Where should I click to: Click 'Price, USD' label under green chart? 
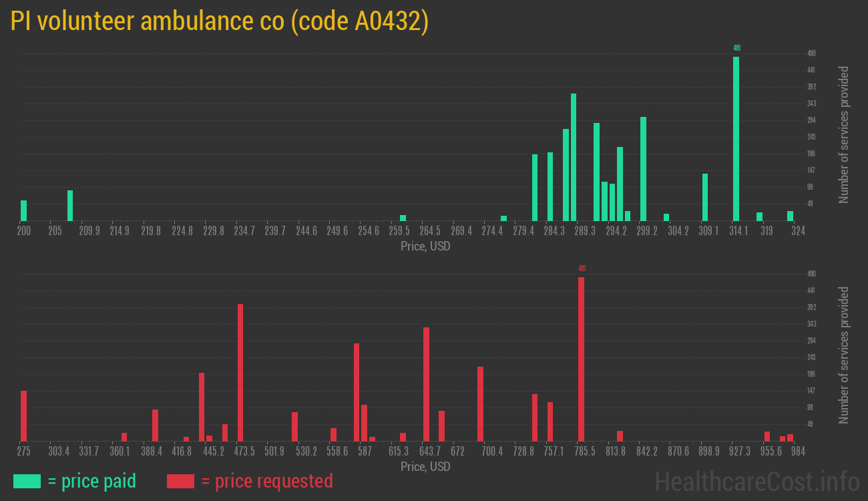425,246
